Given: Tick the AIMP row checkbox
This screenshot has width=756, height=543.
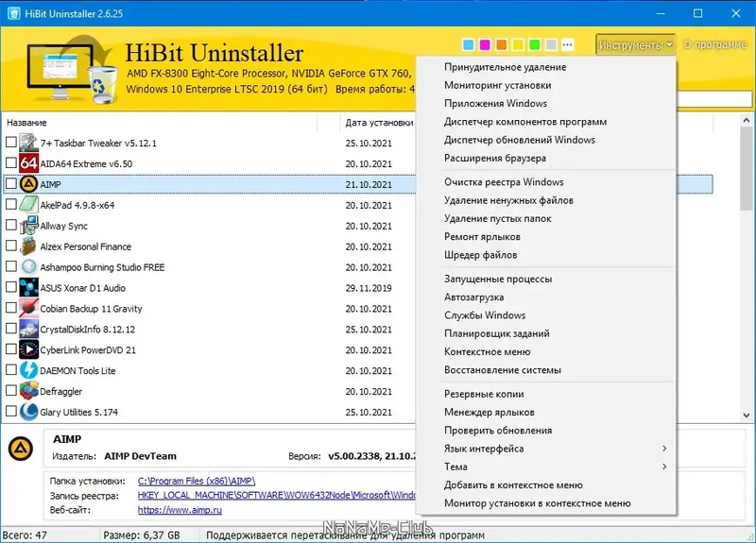Looking at the screenshot, I should [x=11, y=183].
